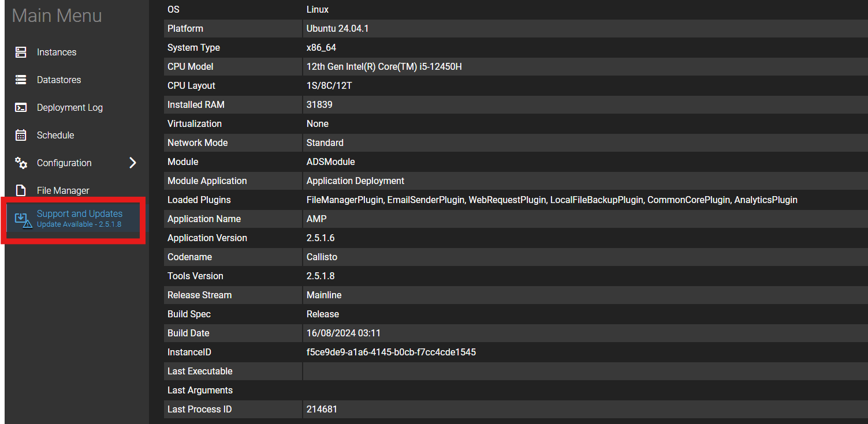Select the Application Version value 2.5.1.6

[321, 238]
